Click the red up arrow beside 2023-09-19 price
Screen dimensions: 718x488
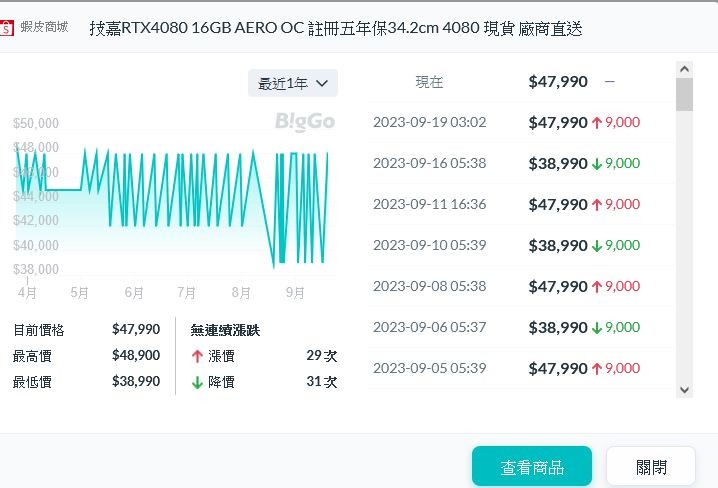click(597, 123)
